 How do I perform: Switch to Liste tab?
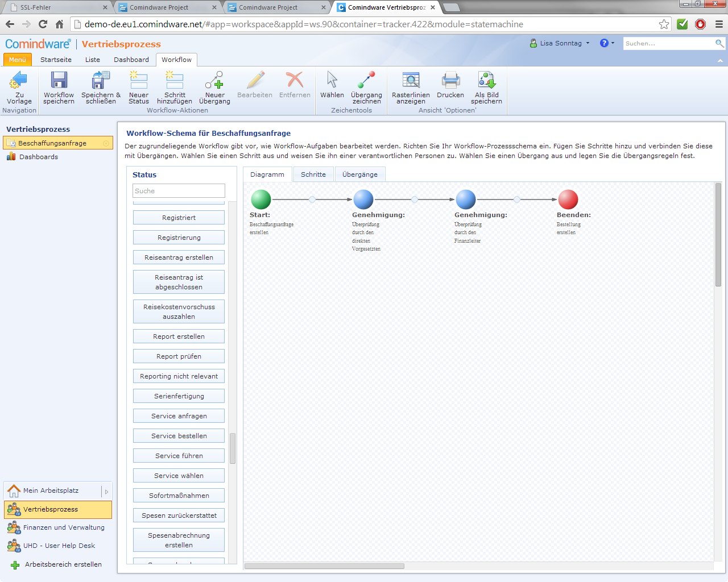point(93,60)
